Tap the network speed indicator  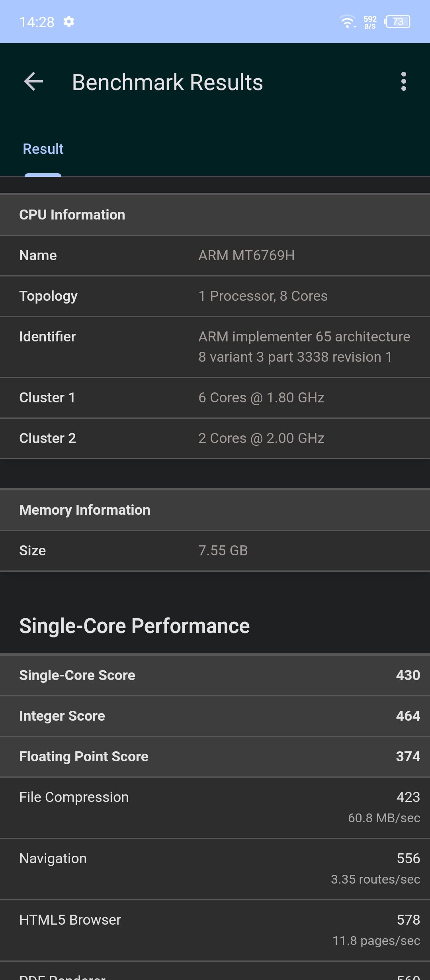point(370,22)
